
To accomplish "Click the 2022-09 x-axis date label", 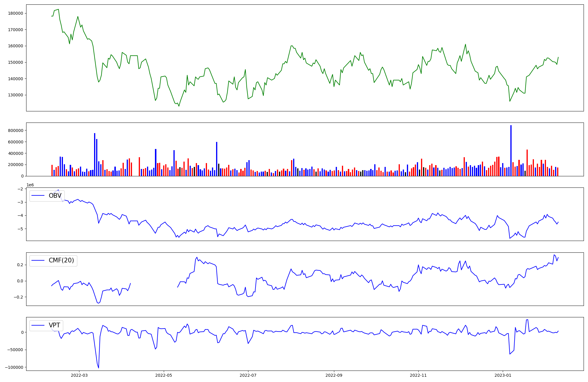I will point(334,375).
